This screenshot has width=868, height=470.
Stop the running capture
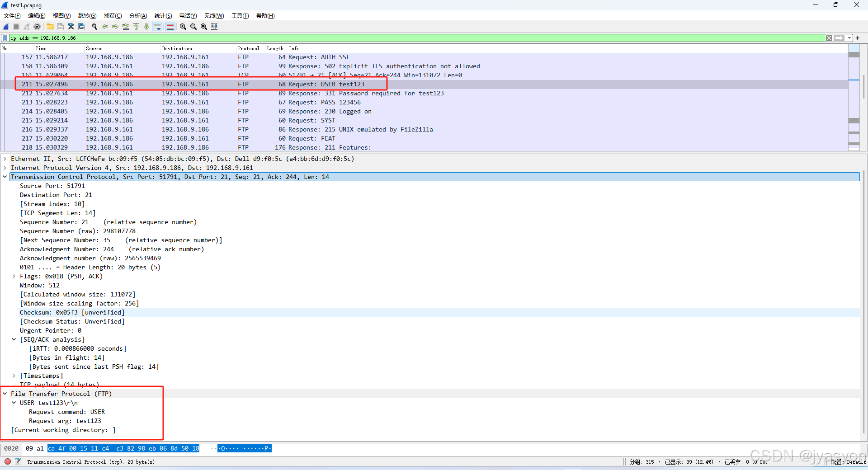16,27
